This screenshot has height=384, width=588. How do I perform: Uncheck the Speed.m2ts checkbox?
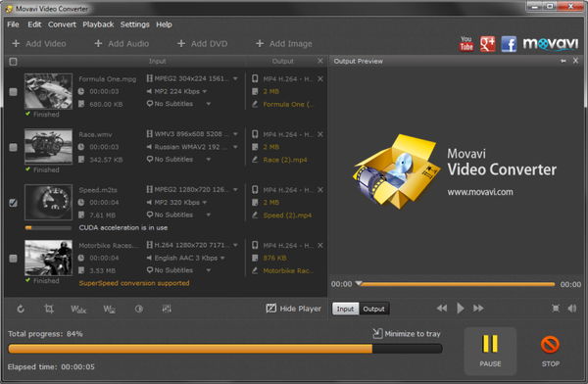(13, 203)
